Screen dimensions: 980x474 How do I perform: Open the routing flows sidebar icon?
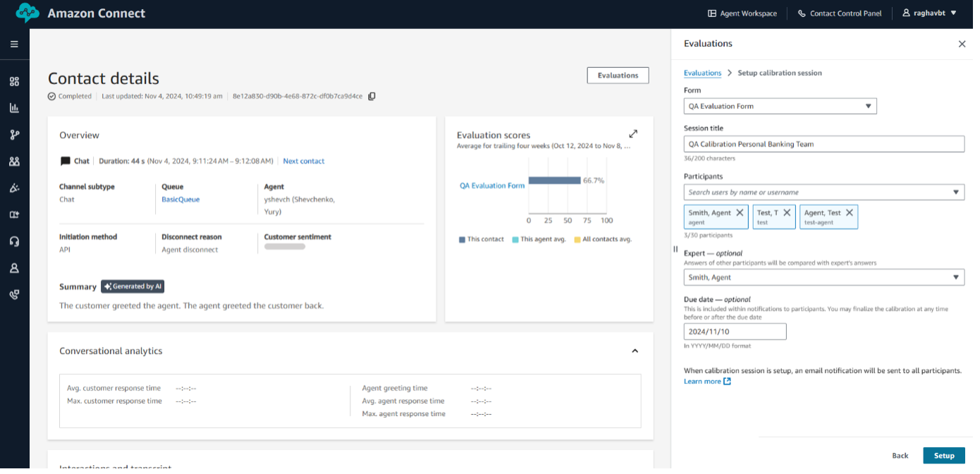click(x=14, y=135)
